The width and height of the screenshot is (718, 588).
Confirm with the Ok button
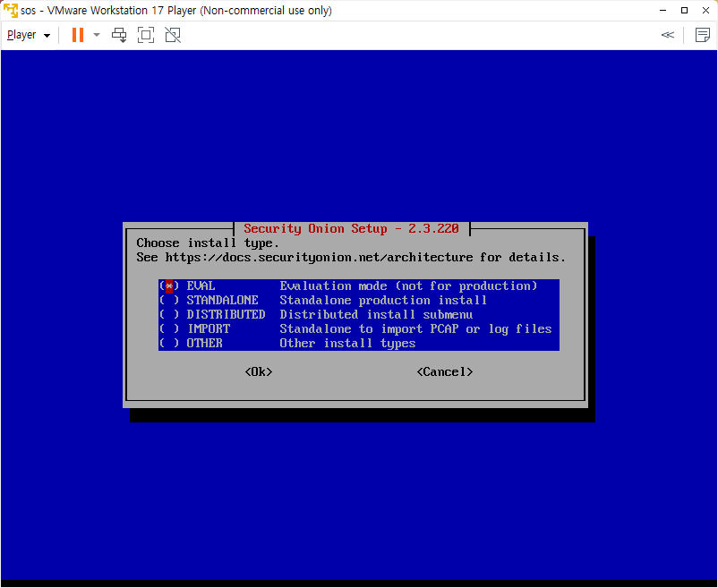coord(259,372)
